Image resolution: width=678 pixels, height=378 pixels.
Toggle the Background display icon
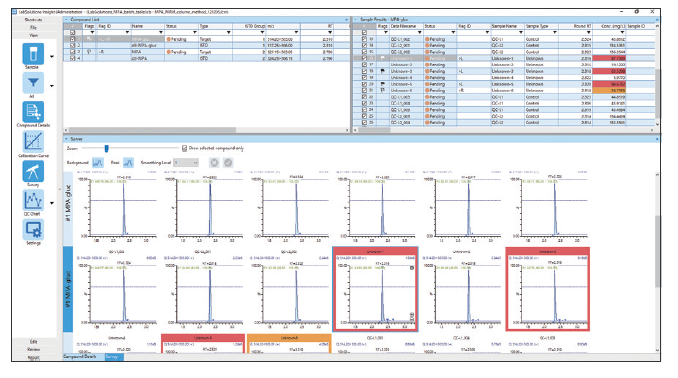click(98, 163)
